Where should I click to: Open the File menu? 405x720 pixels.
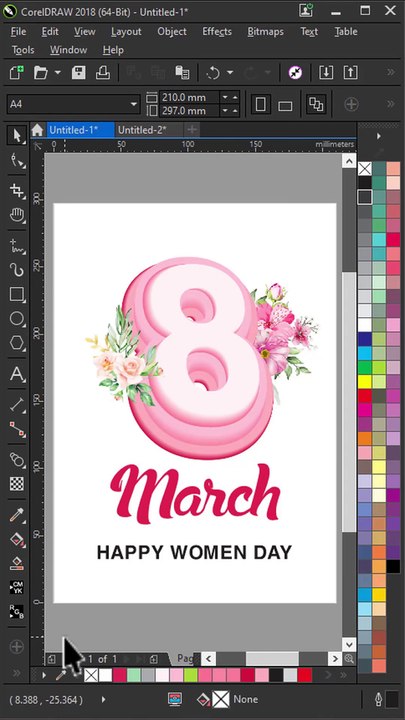[18, 32]
